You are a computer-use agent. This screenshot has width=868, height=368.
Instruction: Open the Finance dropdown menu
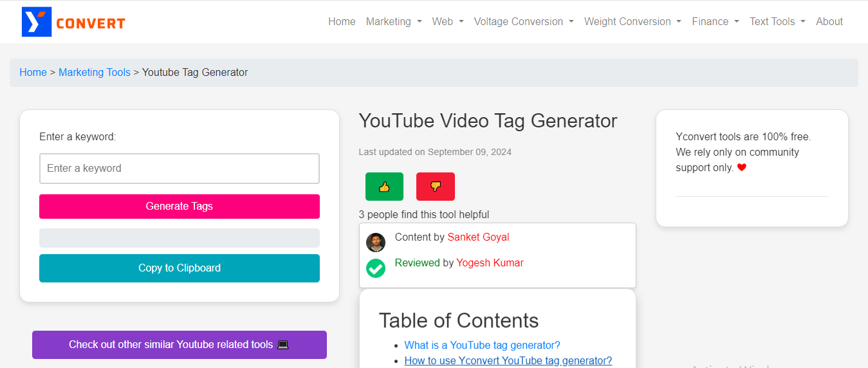tap(716, 21)
